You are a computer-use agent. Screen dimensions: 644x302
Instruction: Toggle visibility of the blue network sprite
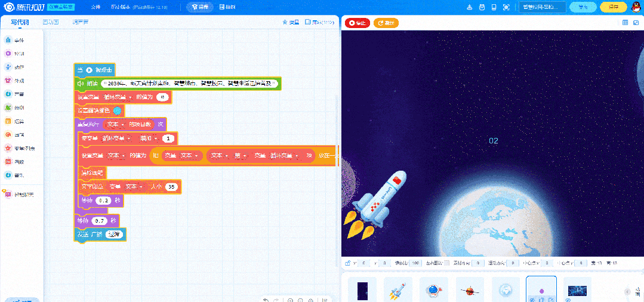point(568,300)
